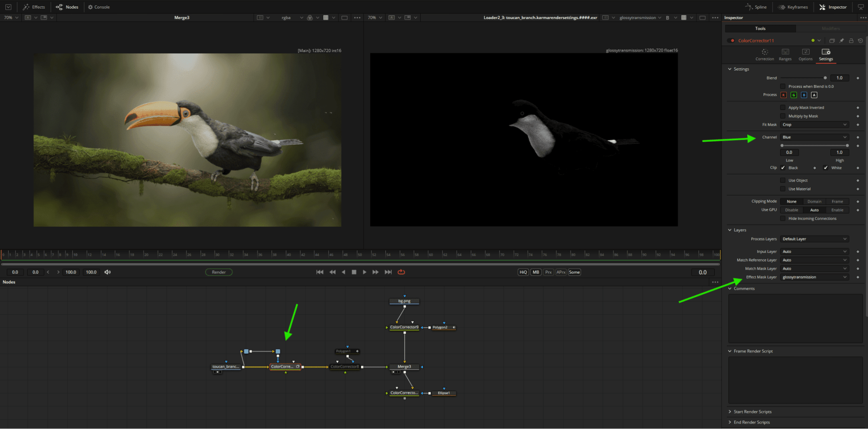
Task: Open the Spline panel
Action: coord(755,7)
